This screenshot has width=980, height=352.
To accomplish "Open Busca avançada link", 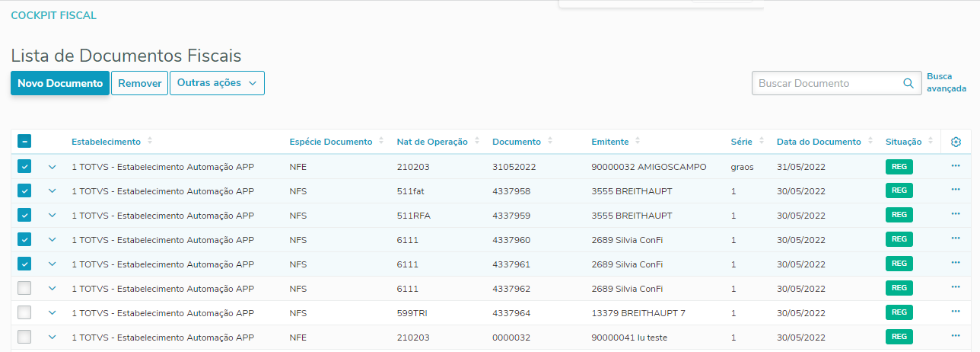I will tap(947, 82).
